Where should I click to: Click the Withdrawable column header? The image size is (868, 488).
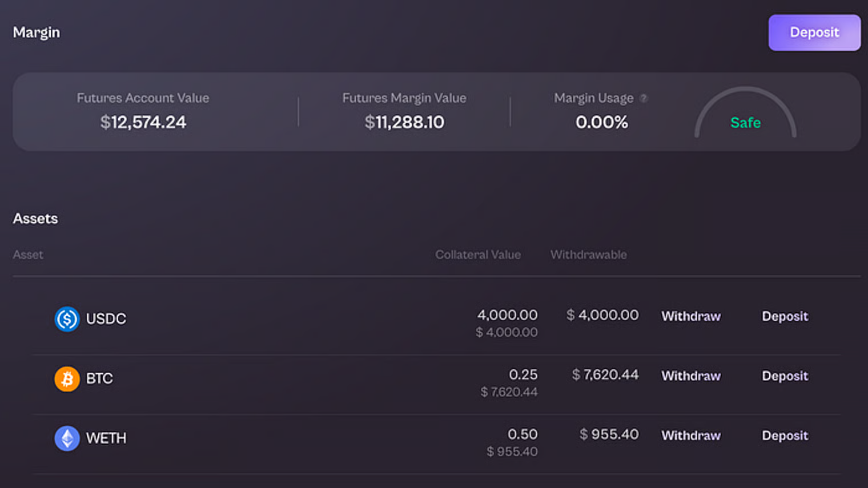[x=588, y=255]
